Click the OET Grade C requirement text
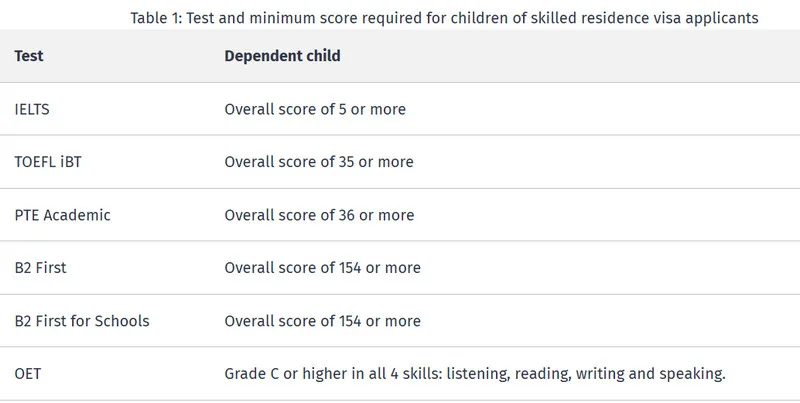The image size is (800, 403). pos(474,374)
